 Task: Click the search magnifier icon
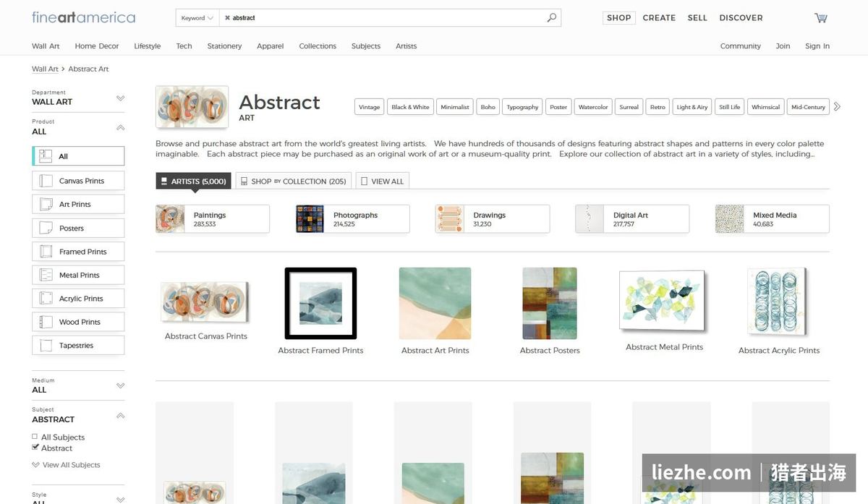pos(552,18)
